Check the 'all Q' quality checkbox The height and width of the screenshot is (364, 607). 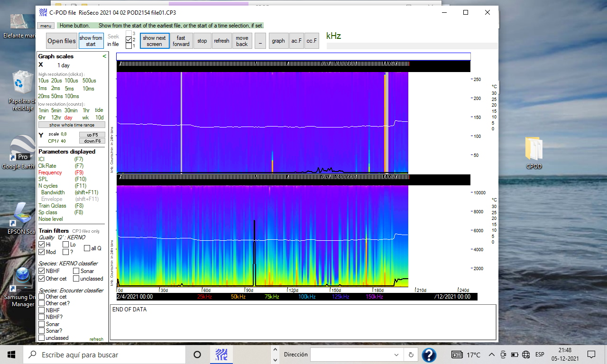click(x=87, y=248)
